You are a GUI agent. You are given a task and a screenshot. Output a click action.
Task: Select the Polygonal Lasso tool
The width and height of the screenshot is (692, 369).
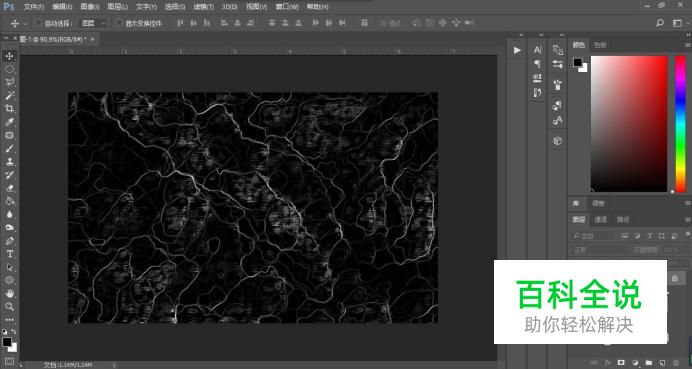coord(10,82)
